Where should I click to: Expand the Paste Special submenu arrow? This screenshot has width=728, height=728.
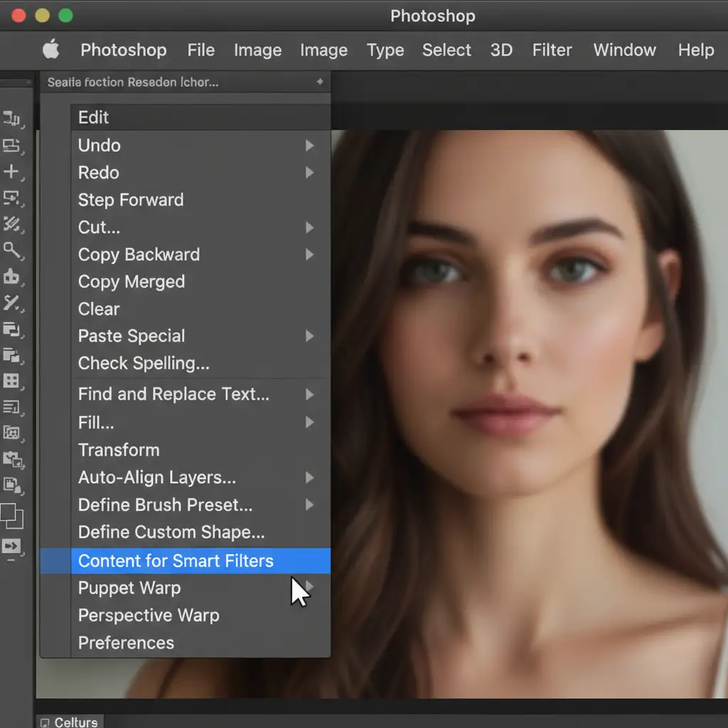click(x=309, y=336)
